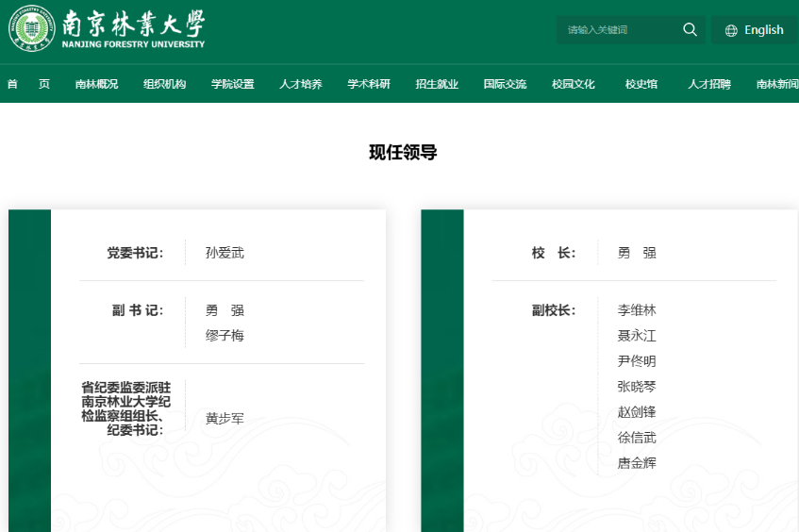The image size is (799, 532).
Task: Click the name 李维林
Action: 637,309
